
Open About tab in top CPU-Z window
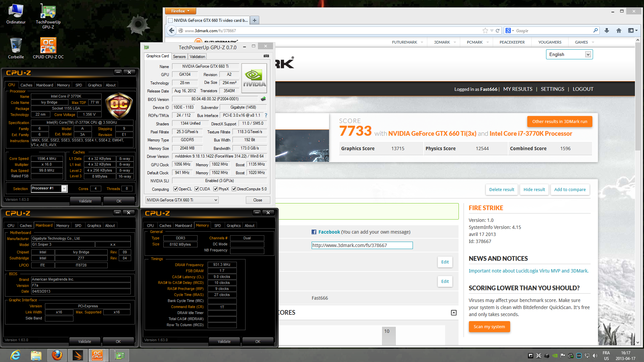[x=111, y=85]
